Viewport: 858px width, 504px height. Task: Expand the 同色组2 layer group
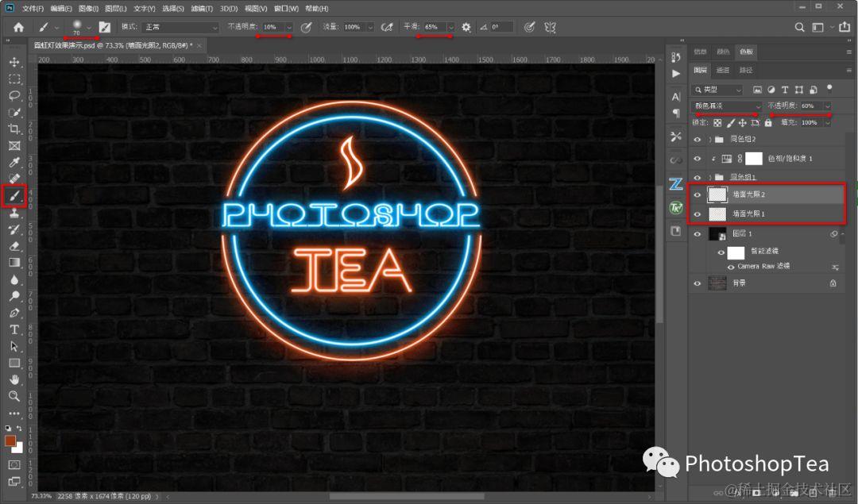click(710, 140)
